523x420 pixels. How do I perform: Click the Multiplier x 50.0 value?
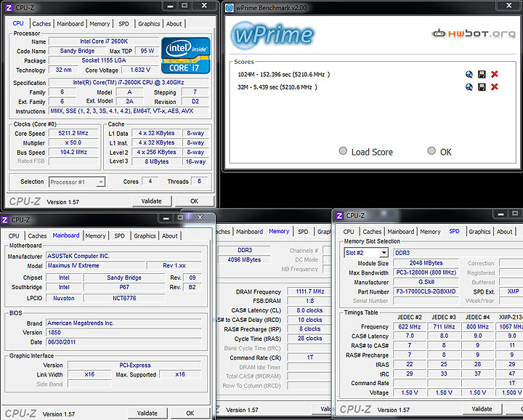73,142
